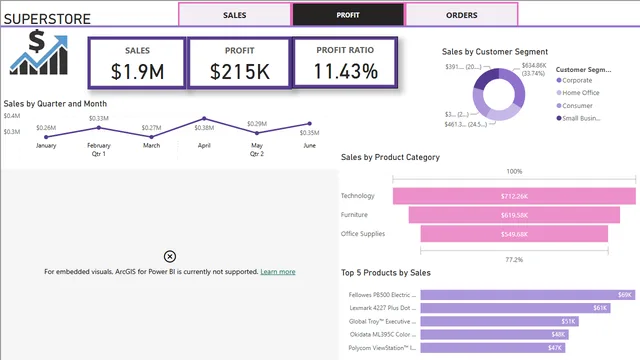This screenshot has width=640, height=360.
Task: Click the Furniture category label
Action: coord(354,215)
